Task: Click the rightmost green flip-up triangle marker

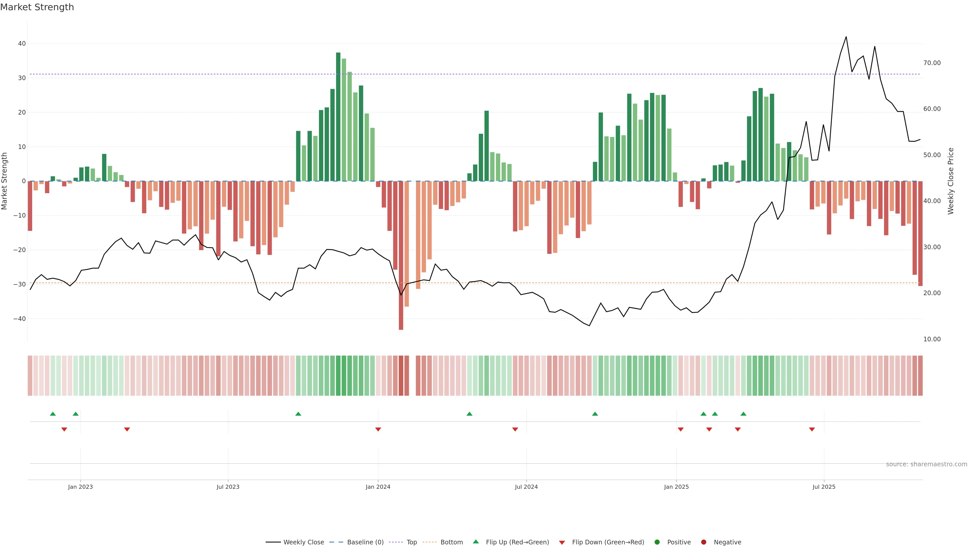Action: pos(743,414)
